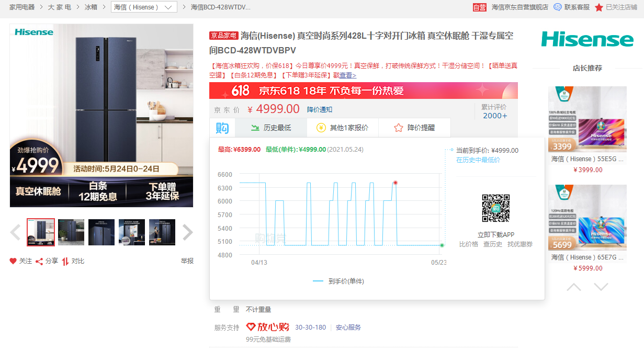Screen dimensions: 644x350
Task: Click the 京东618 18年 promotional banner
Action: (364, 91)
